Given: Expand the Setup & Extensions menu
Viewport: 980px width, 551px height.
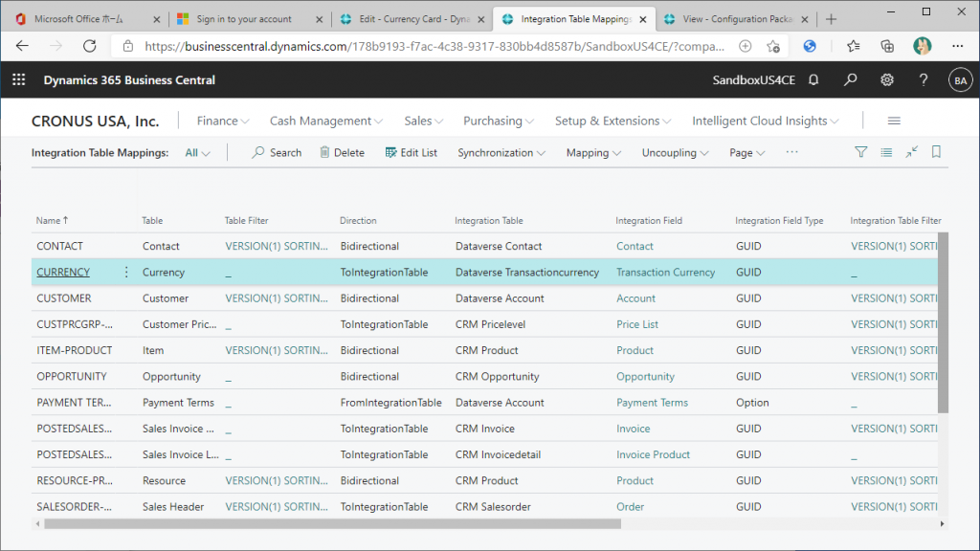Looking at the screenshot, I should click(x=612, y=121).
